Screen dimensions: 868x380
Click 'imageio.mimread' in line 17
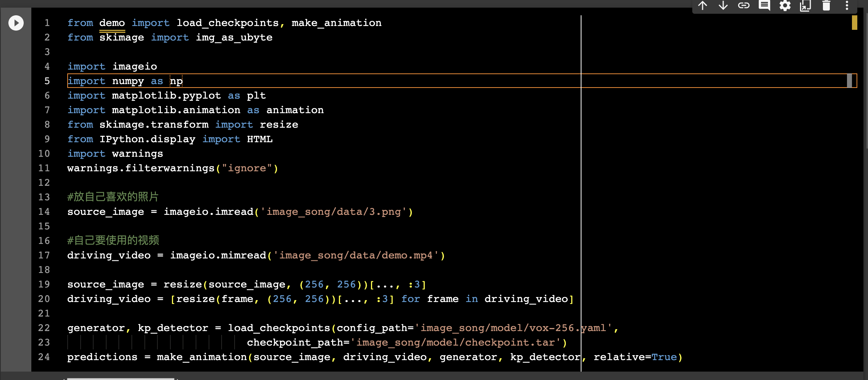[x=218, y=255]
